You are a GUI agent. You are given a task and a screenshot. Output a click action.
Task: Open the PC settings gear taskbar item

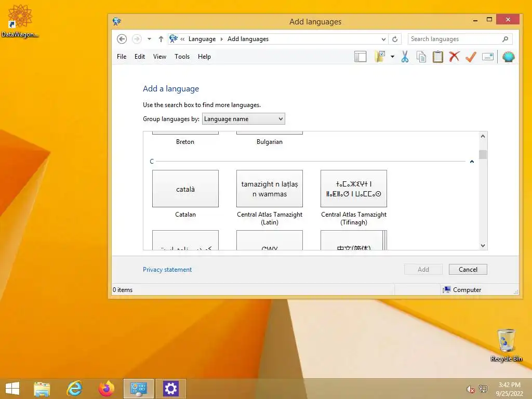pyautogui.click(x=170, y=389)
